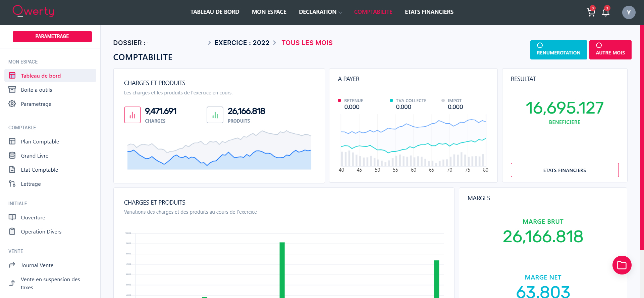
Task: Click the Etats Financiers outlined button
Action: 565,170
